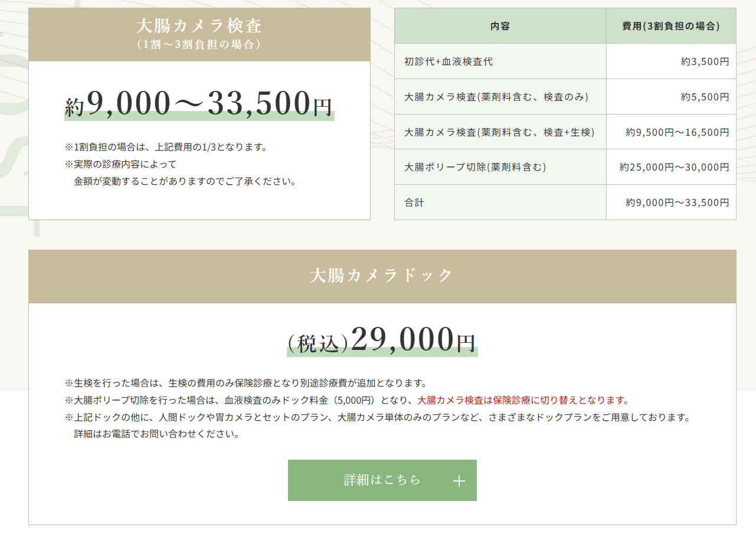This screenshot has height=540, width=756.
Task: Click the (税込)29,000円 price text
Action: 382,341
